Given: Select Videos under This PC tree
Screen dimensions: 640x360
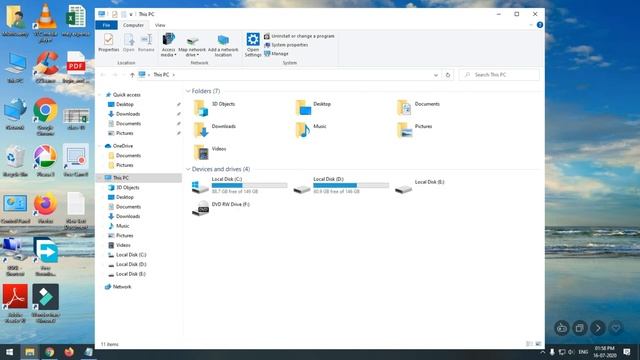Looking at the screenshot, I should (119, 245).
